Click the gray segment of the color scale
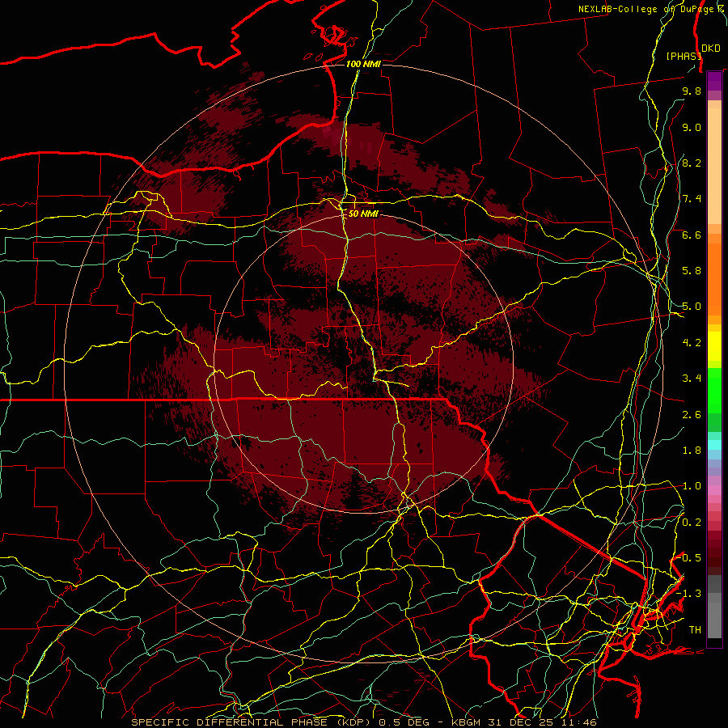 714,607
